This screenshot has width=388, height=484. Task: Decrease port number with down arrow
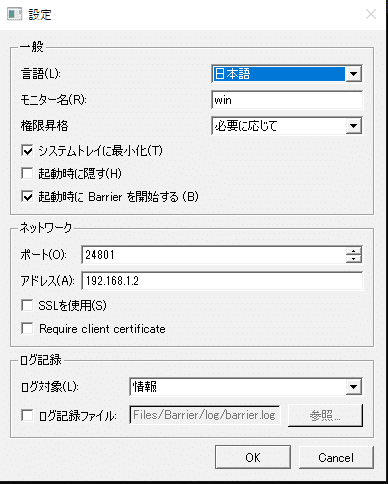coord(353,259)
